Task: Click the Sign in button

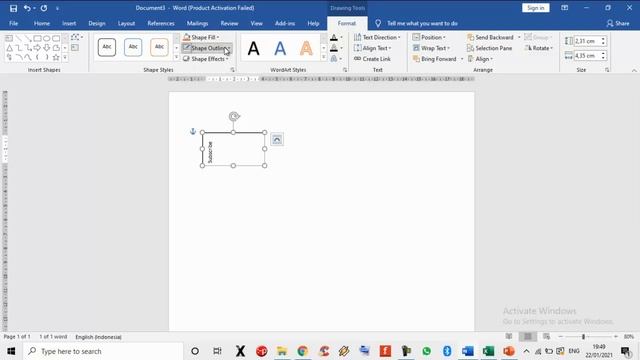Action: click(536, 8)
